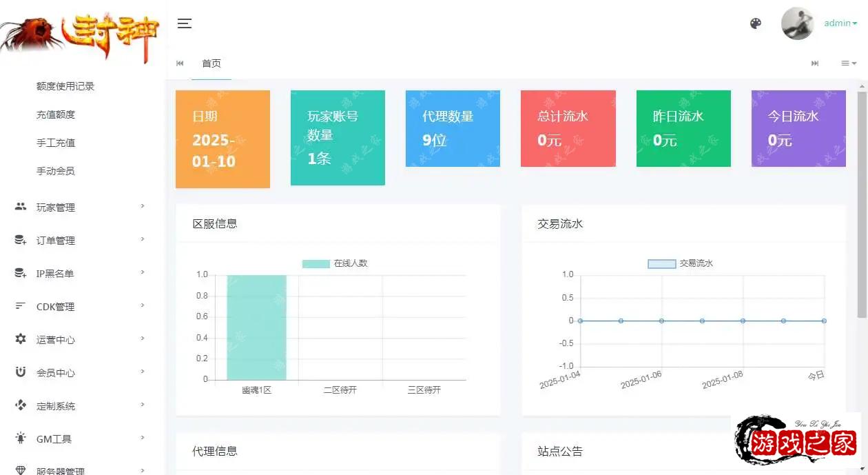Toggle the 交易流水 chart legend
This screenshot has height=475, width=868.
tap(680, 263)
